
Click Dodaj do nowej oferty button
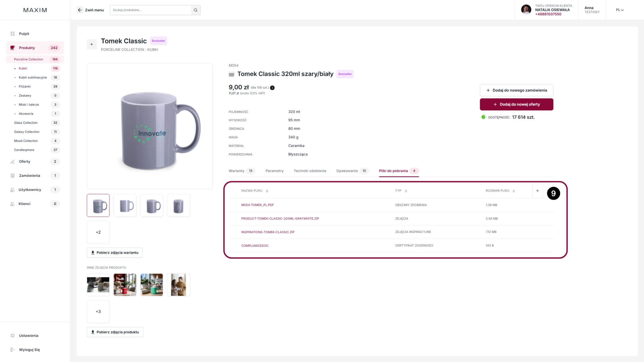click(x=516, y=104)
